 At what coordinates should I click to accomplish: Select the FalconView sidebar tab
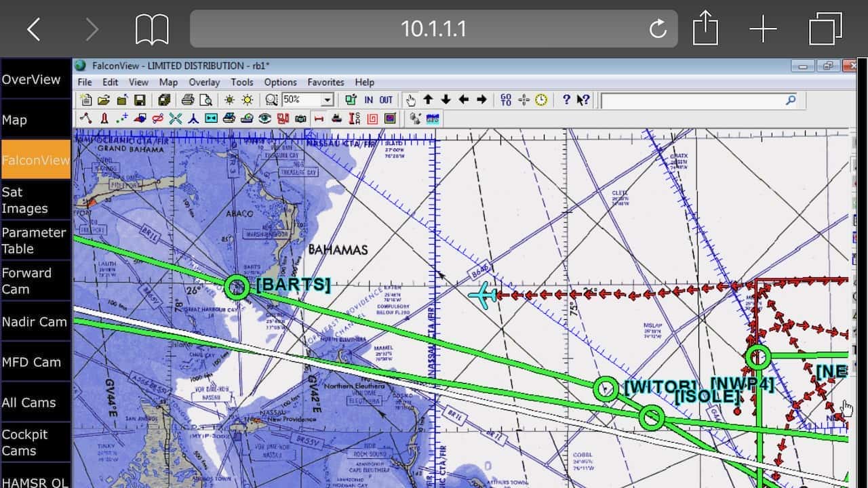[x=35, y=160]
